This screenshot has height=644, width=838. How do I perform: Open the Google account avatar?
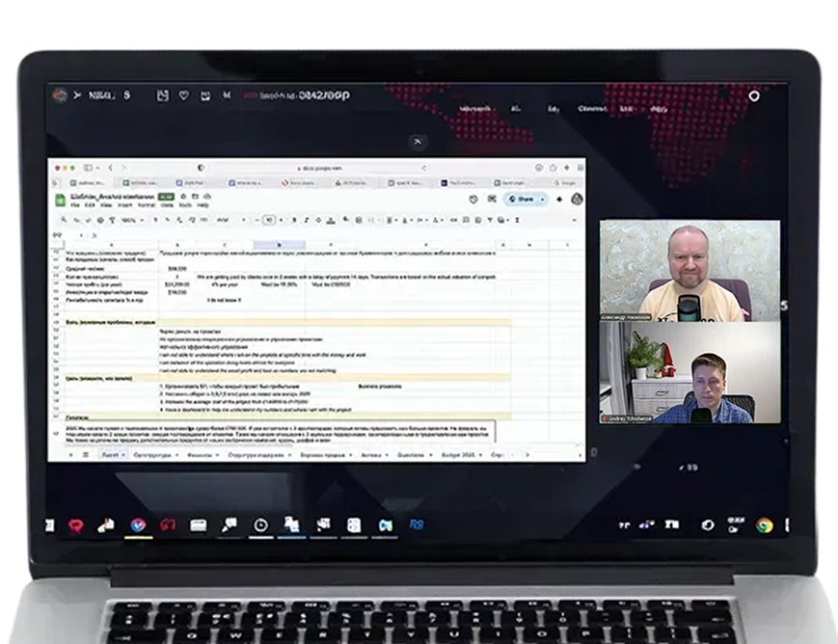point(578,200)
